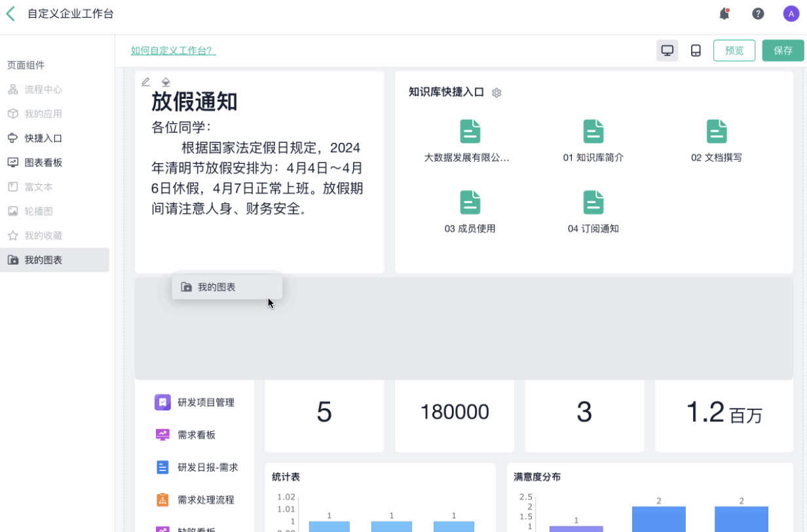Open the 04 订阅通知 document icon
The image size is (807, 532).
(593, 202)
